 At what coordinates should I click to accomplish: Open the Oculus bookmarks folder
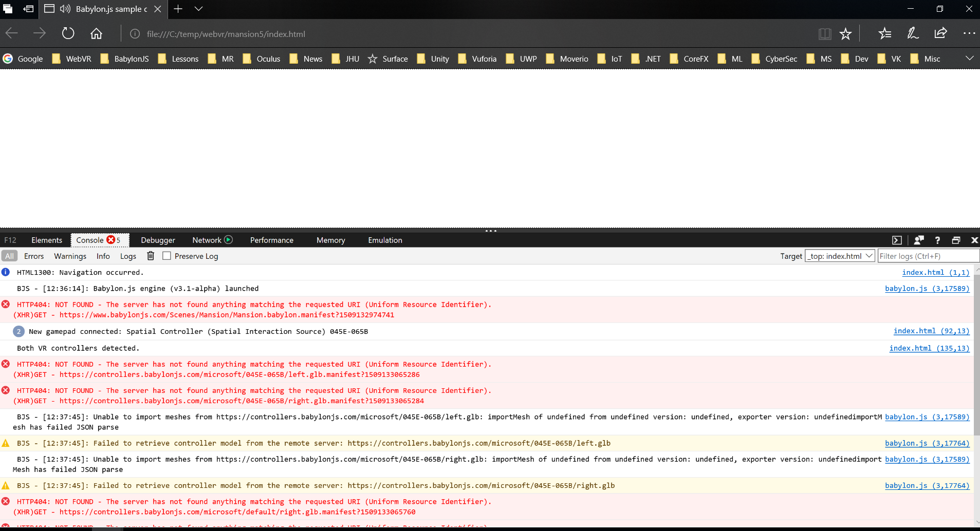[x=262, y=59]
